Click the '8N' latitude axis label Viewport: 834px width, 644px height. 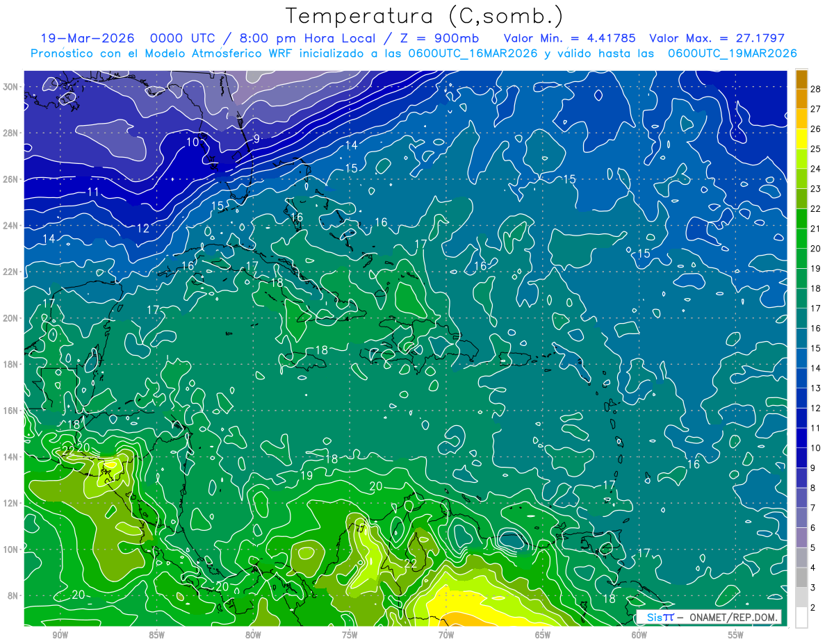[14, 595]
